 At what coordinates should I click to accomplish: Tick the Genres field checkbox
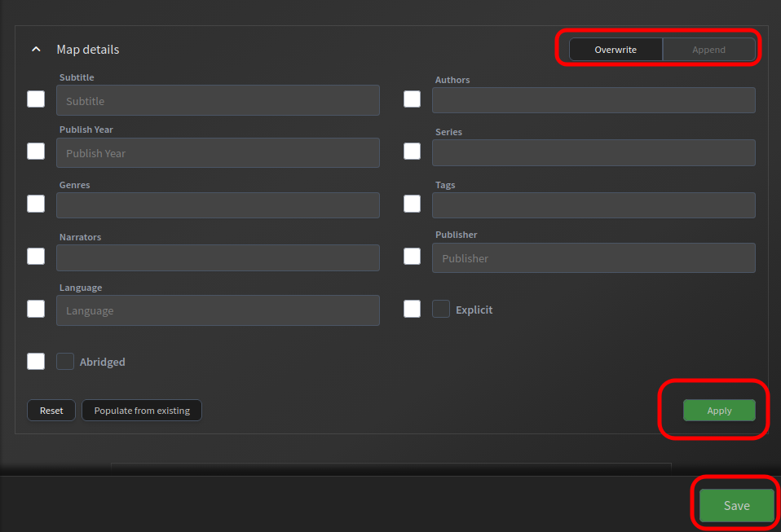[36, 204]
